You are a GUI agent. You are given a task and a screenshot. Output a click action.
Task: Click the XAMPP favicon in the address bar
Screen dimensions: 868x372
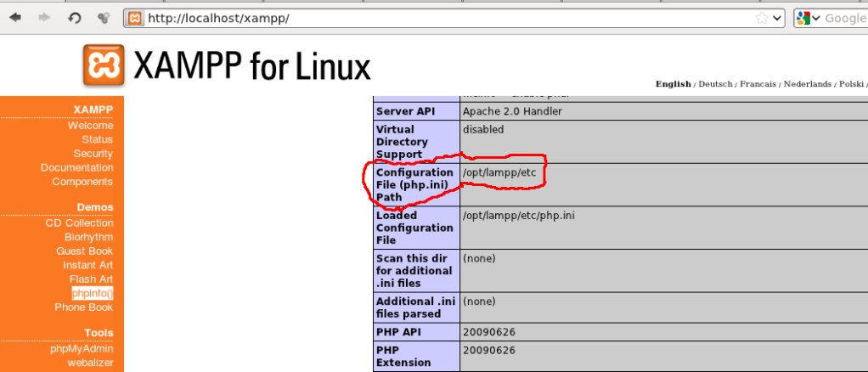134,19
